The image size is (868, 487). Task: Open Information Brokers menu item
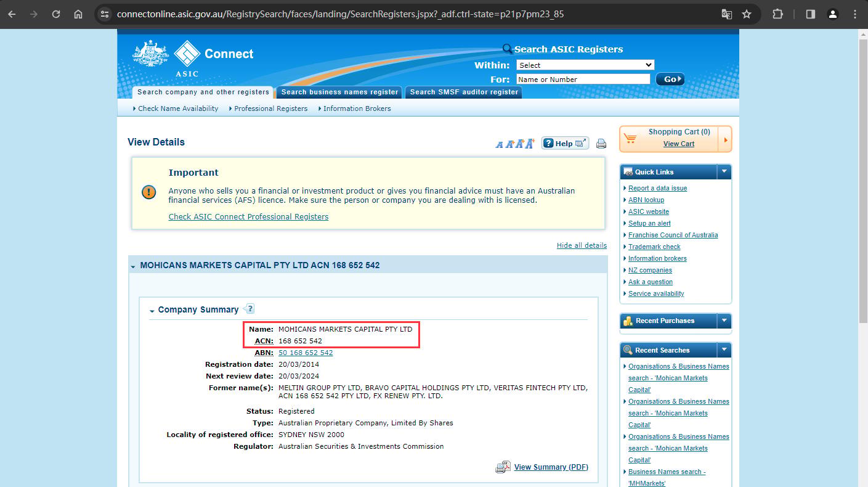[357, 108]
